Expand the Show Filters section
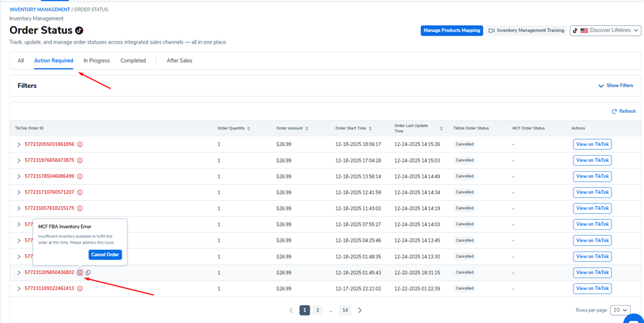Viewport: 644px width, 323px height. click(616, 86)
